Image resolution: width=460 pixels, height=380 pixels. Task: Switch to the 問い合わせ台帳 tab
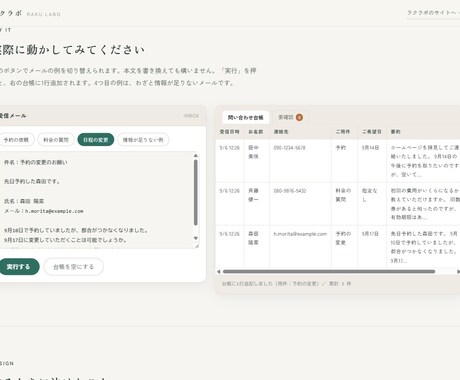(245, 117)
